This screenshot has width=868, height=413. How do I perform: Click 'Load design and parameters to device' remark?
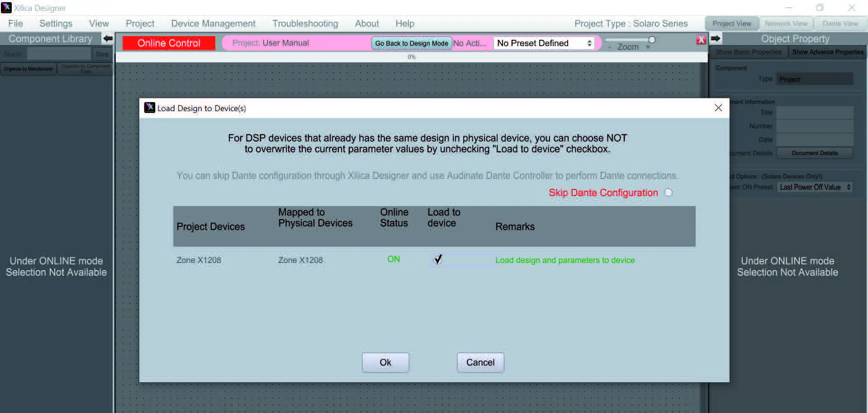coord(565,260)
